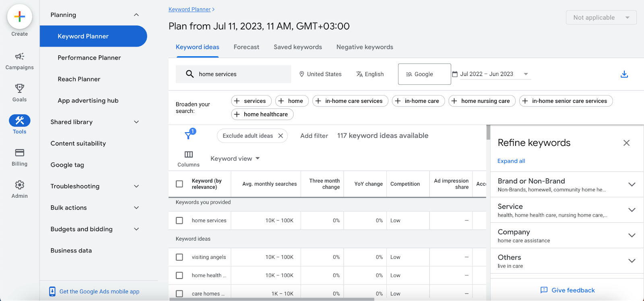The width and height of the screenshot is (644, 301).
Task: Expand the Shared library section
Action: point(136,122)
